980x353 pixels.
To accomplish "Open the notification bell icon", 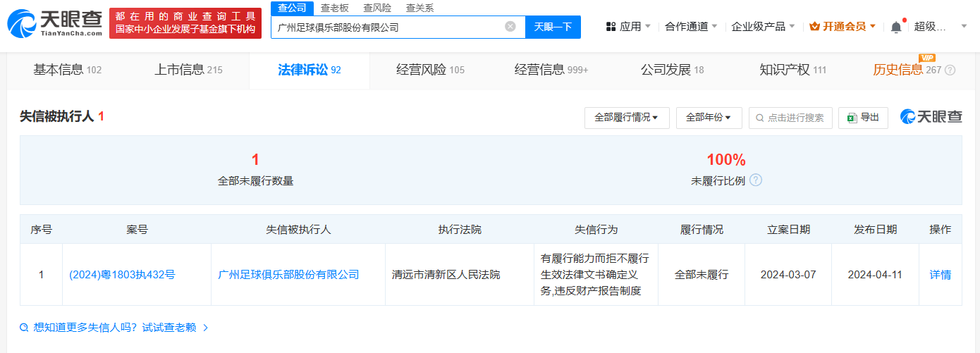I will [896, 27].
